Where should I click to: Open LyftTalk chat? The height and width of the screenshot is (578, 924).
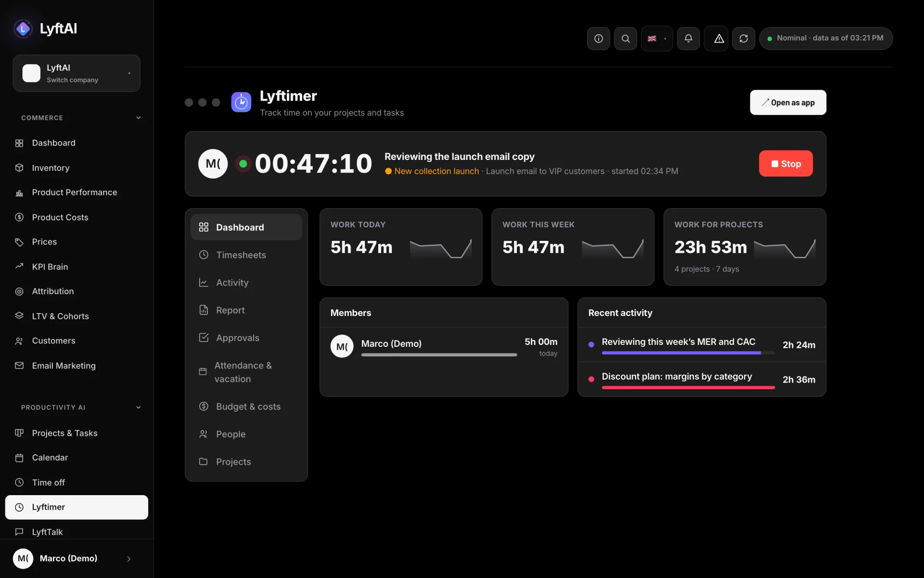(77, 532)
